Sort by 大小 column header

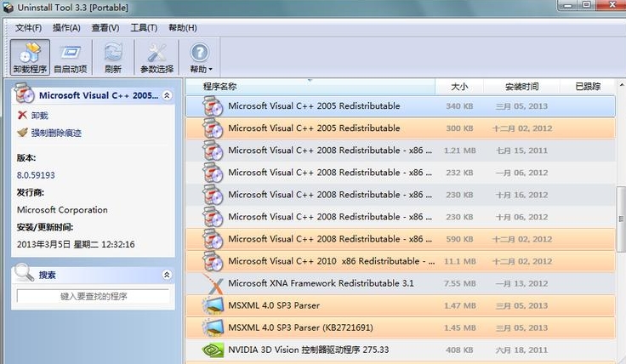[x=459, y=87]
